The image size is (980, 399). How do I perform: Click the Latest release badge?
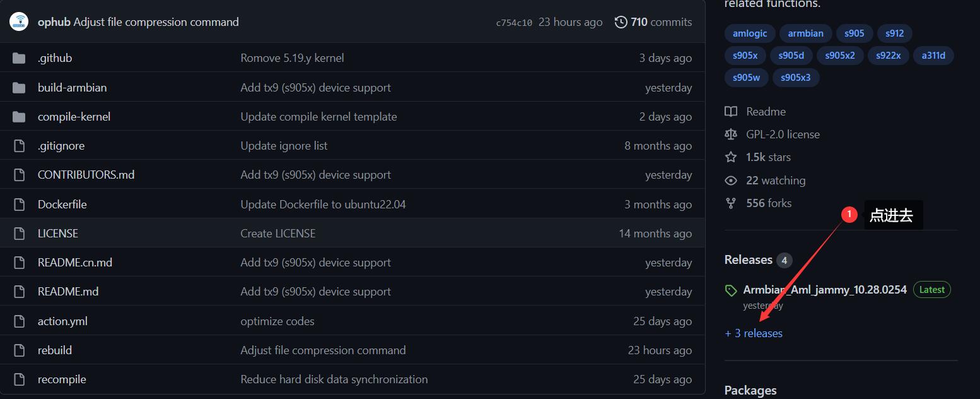pos(931,289)
